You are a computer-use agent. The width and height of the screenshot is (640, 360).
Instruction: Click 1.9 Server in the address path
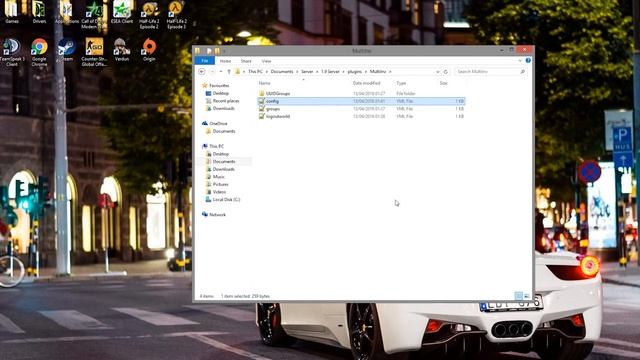[x=330, y=71]
